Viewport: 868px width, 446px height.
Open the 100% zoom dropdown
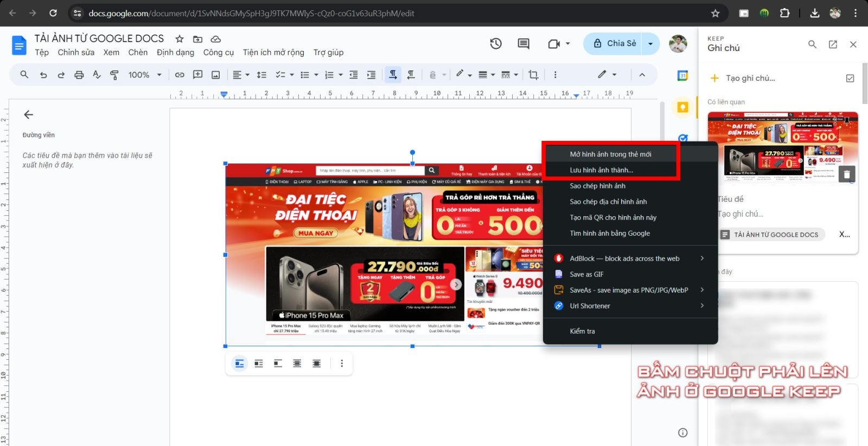pos(145,75)
